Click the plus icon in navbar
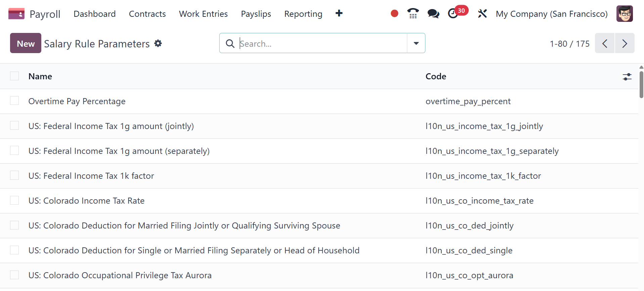Viewport: 644px width, 291px height. [339, 13]
